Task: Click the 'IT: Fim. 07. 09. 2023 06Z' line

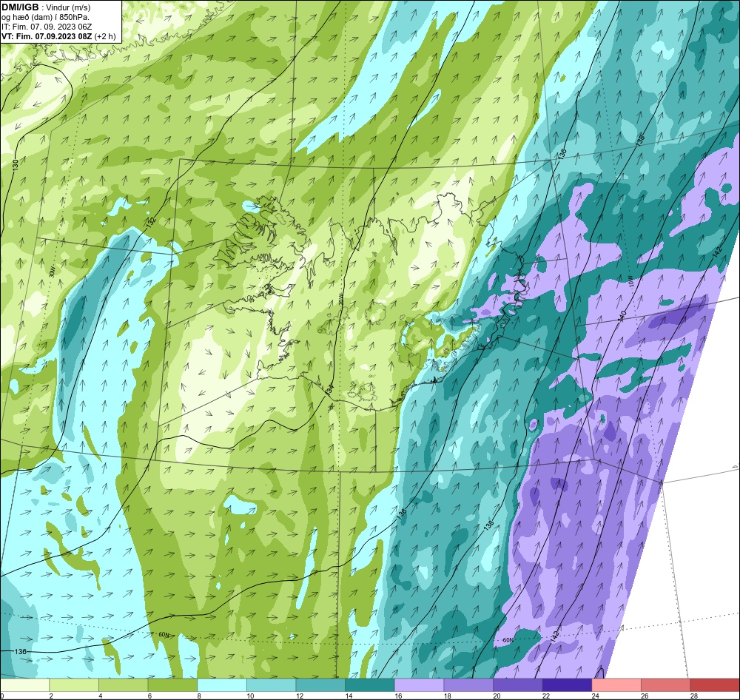Action: [x=46, y=27]
